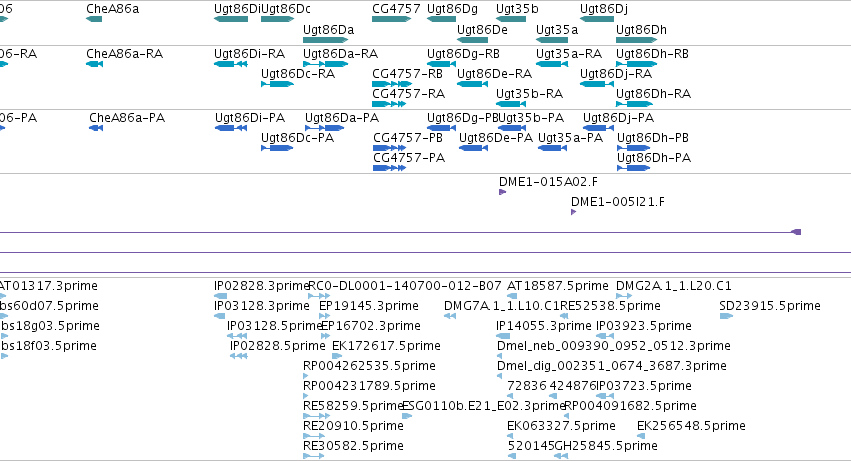Select the DME1-005I21.F feature

573,212
